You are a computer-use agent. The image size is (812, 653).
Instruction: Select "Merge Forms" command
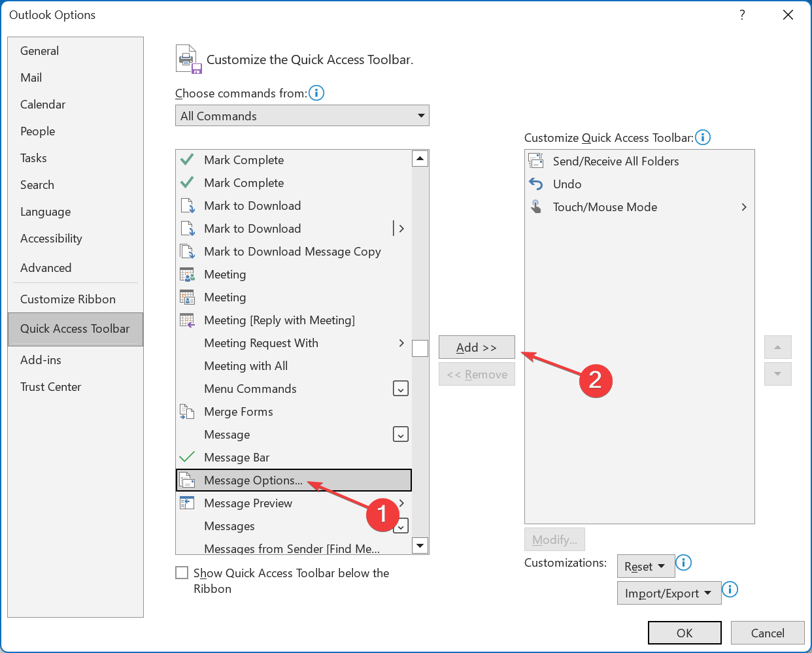[294, 411]
